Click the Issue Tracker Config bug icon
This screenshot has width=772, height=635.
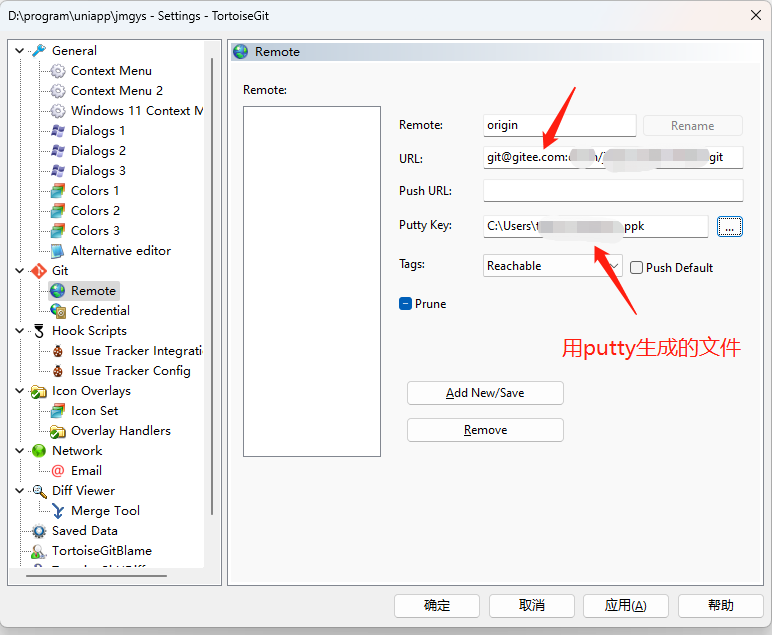58,371
